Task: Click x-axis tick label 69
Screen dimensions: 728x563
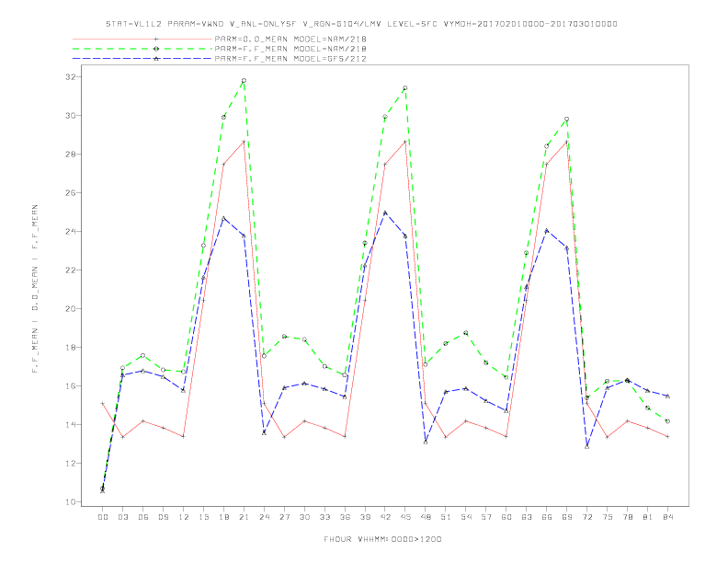Action: coord(567,517)
